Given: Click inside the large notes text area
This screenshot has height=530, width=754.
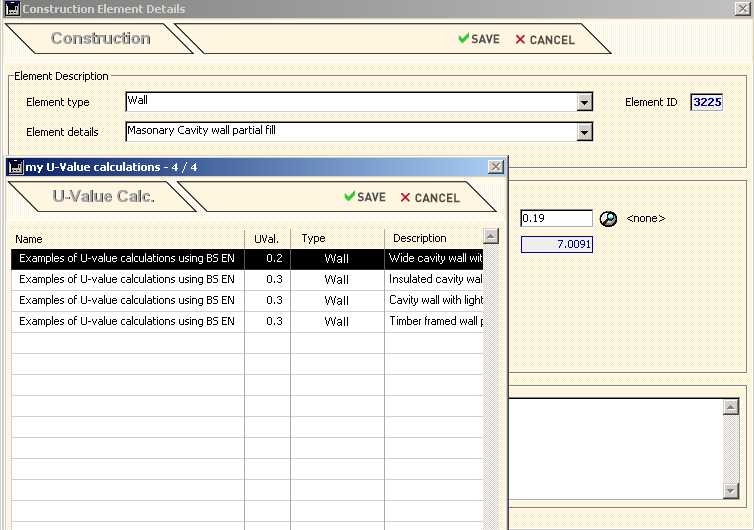Looking at the screenshot, I should [x=616, y=448].
